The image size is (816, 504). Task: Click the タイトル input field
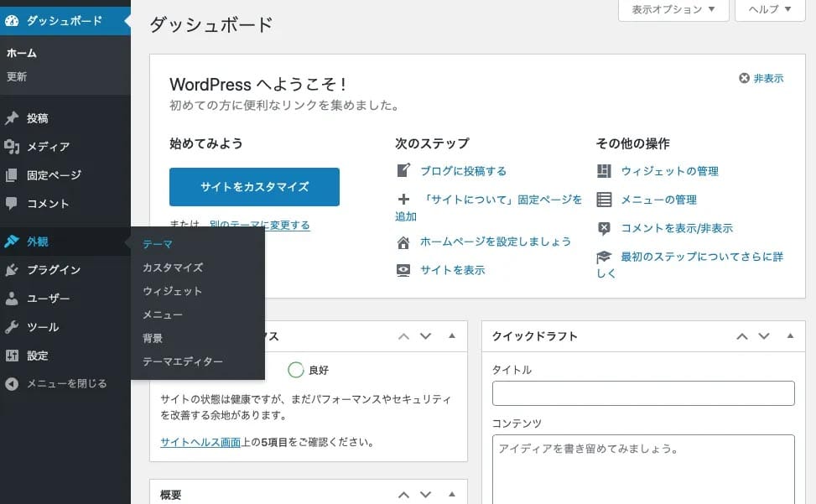tap(643, 393)
